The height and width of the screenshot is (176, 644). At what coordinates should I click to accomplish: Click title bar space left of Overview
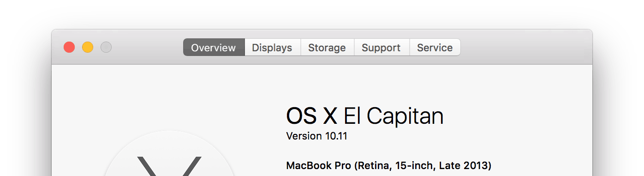point(148,47)
